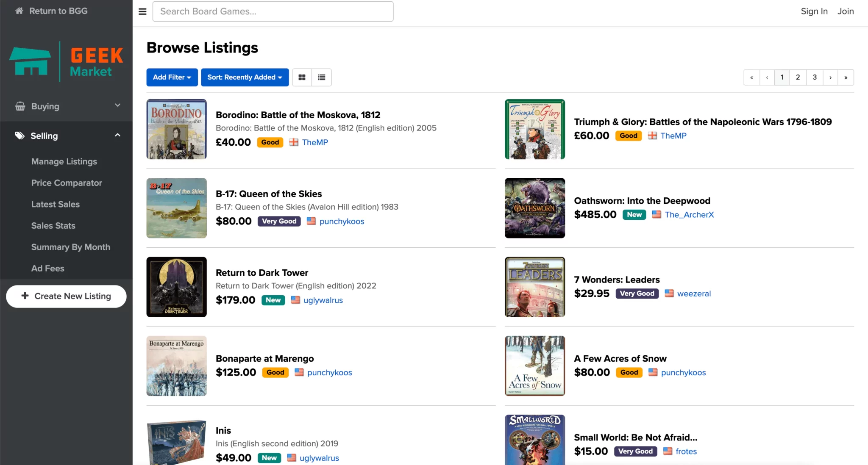Open the Inis box cover thumbnail
This screenshot has width=868, height=465.
click(x=177, y=442)
